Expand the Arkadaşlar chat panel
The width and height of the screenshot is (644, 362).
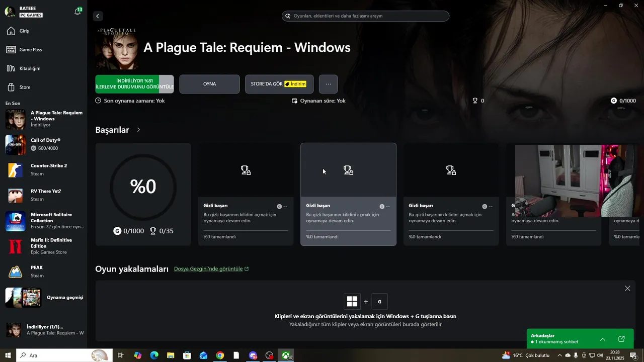tap(603, 339)
